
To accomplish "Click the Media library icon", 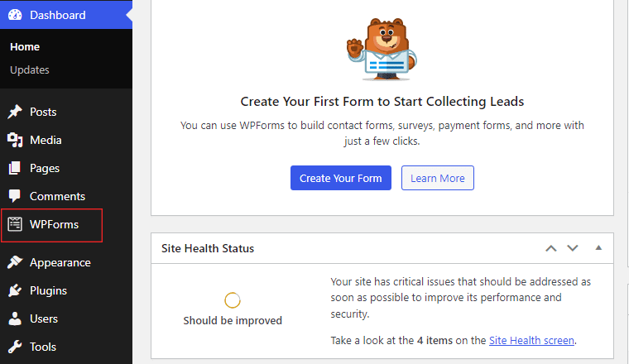I will tap(15, 140).
